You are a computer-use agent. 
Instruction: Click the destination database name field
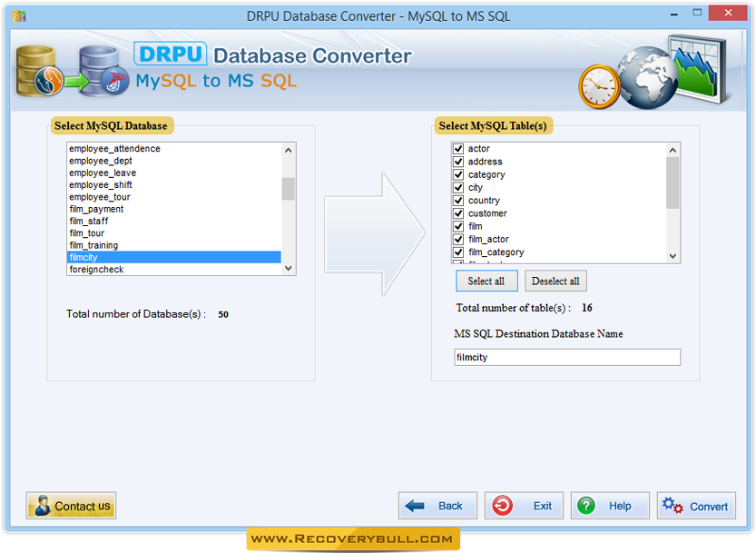(567, 358)
